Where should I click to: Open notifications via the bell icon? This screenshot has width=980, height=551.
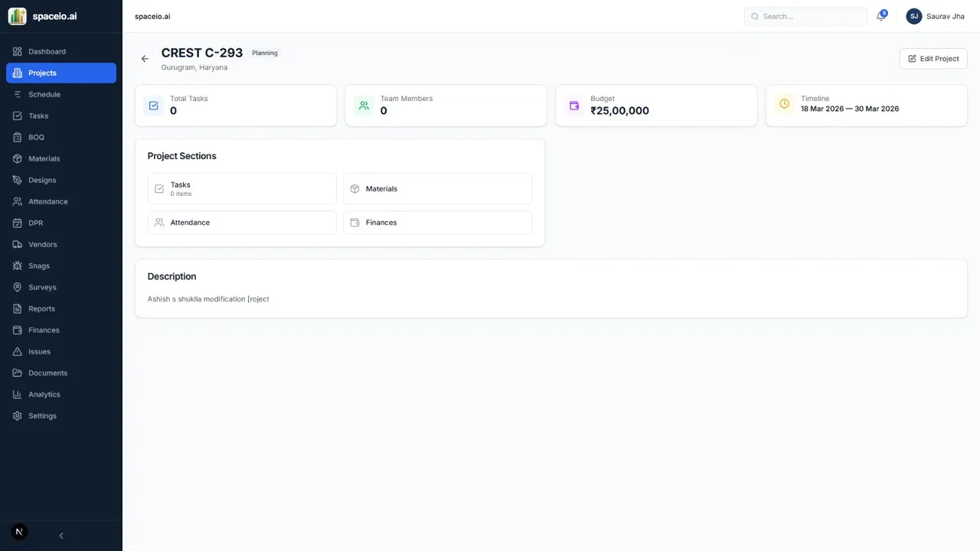(x=881, y=16)
